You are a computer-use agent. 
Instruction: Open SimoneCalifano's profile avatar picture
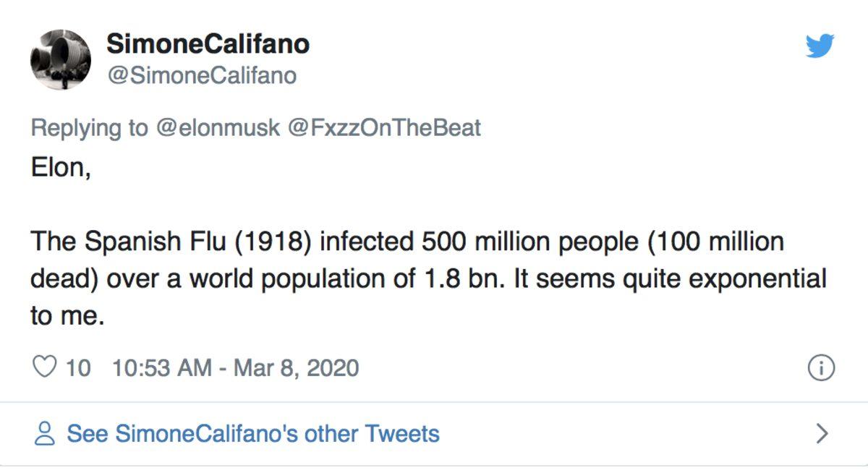tap(61, 59)
